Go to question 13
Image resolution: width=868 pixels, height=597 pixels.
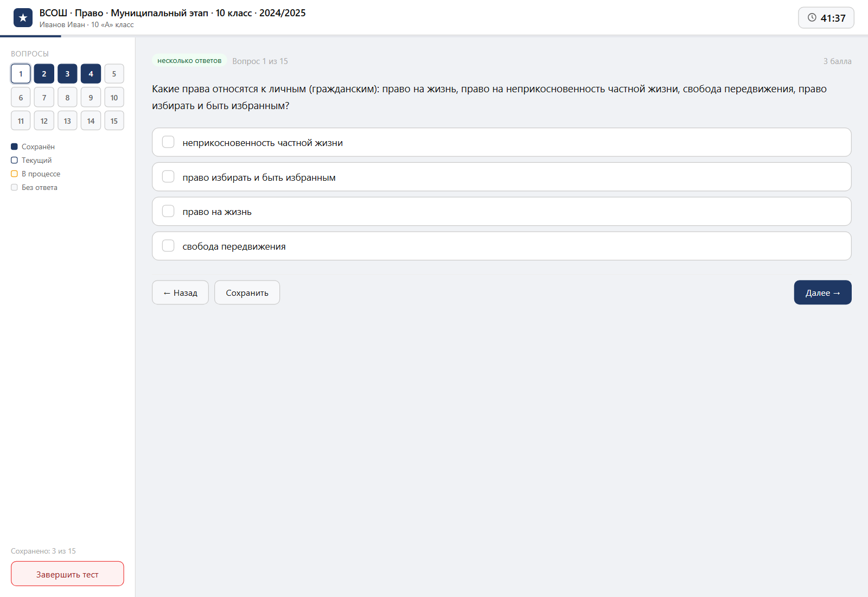pos(67,121)
